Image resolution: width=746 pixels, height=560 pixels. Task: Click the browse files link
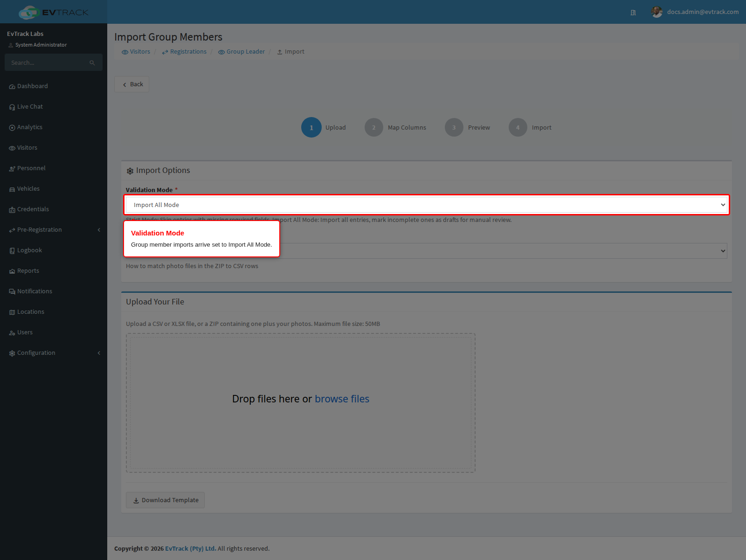(342, 399)
